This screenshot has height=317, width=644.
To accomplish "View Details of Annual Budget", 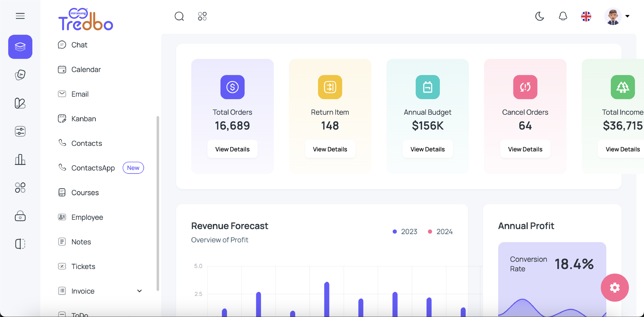I will [428, 149].
